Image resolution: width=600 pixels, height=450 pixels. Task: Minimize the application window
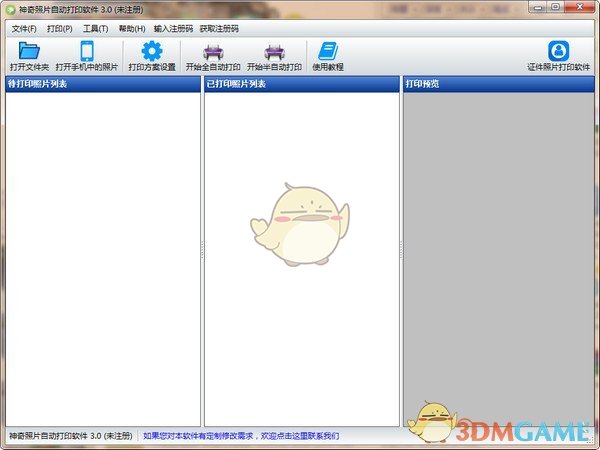click(x=539, y=7)
